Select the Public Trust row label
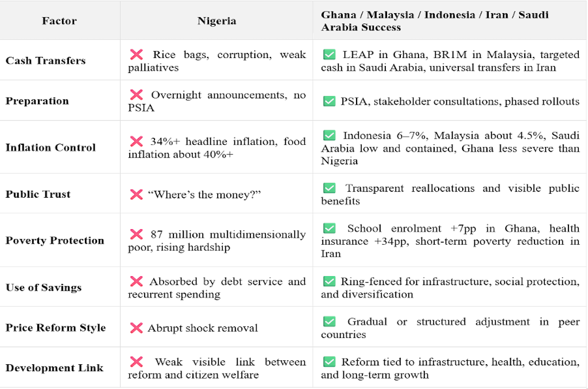The height and width of the screenshot is (389, 588). [x=38, y=194]
